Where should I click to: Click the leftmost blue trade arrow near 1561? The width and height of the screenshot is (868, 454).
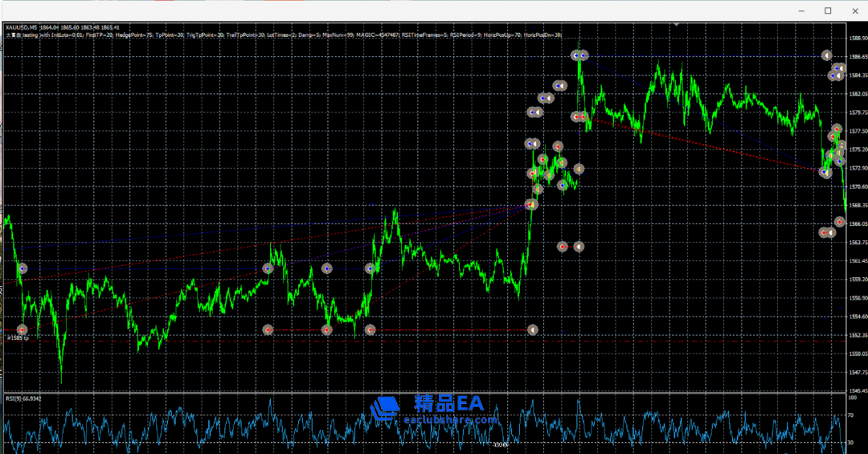point(23,268)
